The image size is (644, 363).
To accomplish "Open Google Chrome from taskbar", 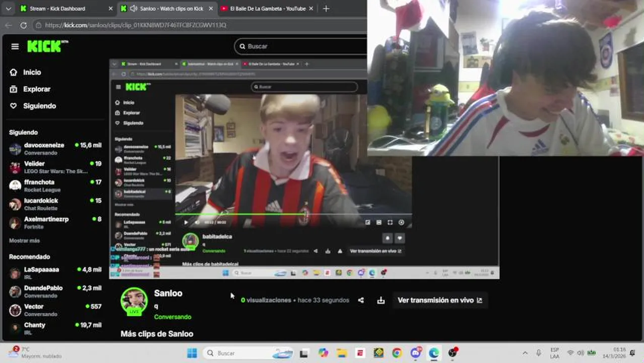I will pyautogui.click(x=397, y=353).
